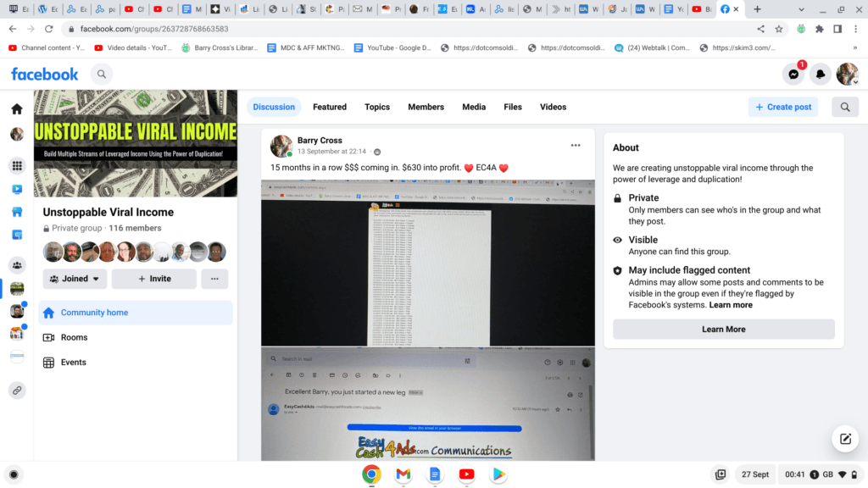Open group more options ellipsis button

(214, 279)
